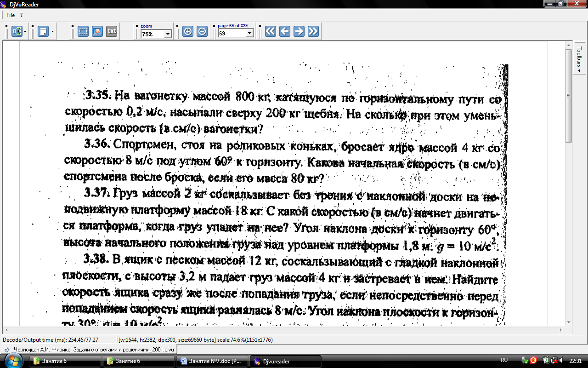The width and height of the screenshot is (588, 368).
Task: Expand the page layout dropdown arrow
Action: coord(53,32)
